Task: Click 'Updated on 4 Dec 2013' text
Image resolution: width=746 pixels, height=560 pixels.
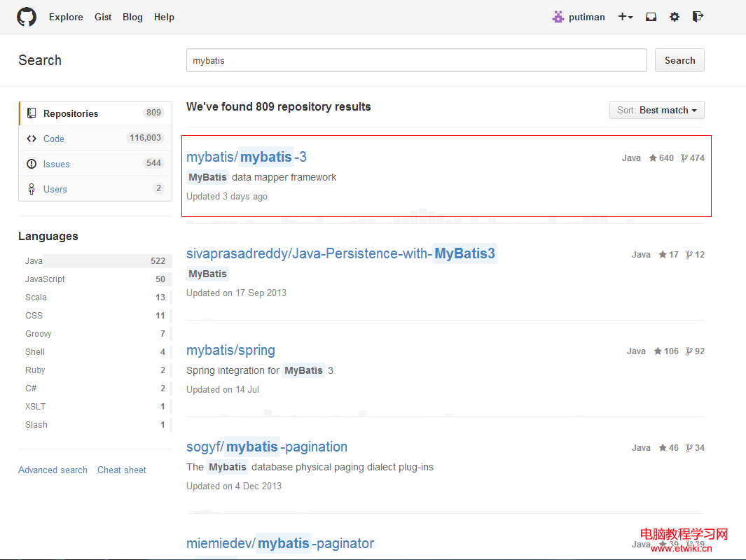Action: click(234, 486)
